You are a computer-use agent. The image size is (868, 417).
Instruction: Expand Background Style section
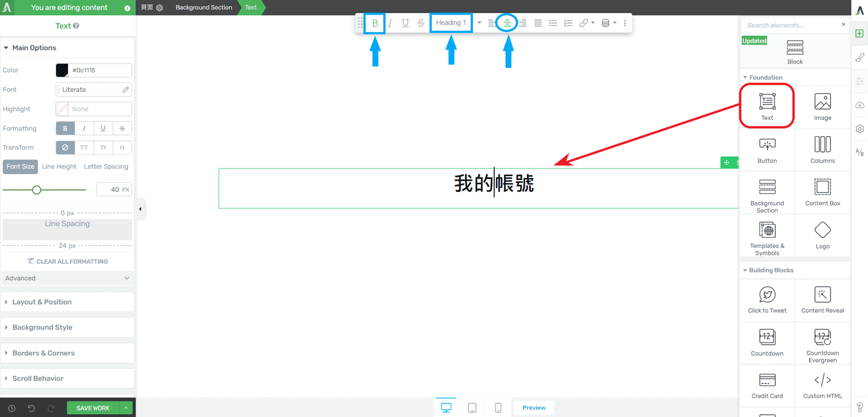67,328
